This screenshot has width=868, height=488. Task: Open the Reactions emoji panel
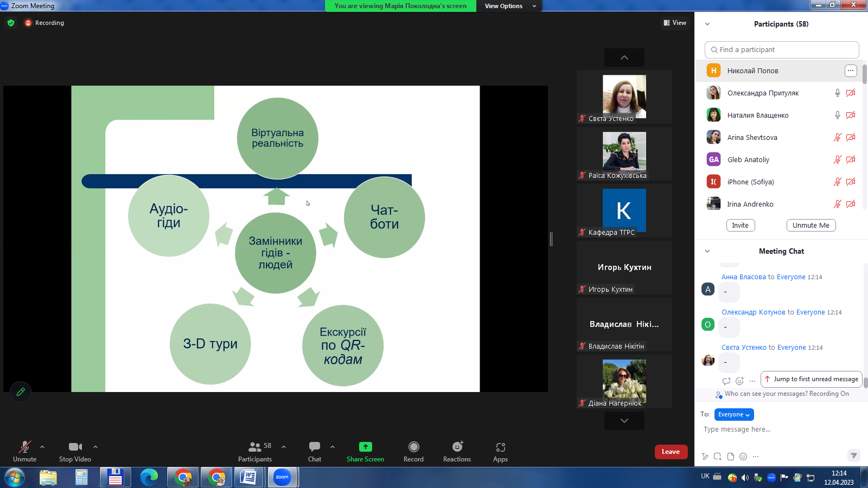pyautogui.click(x=457, y=447)
